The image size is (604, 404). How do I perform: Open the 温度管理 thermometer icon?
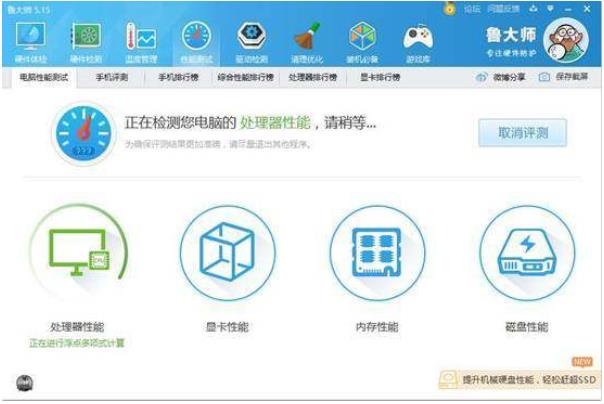point(141,37)
